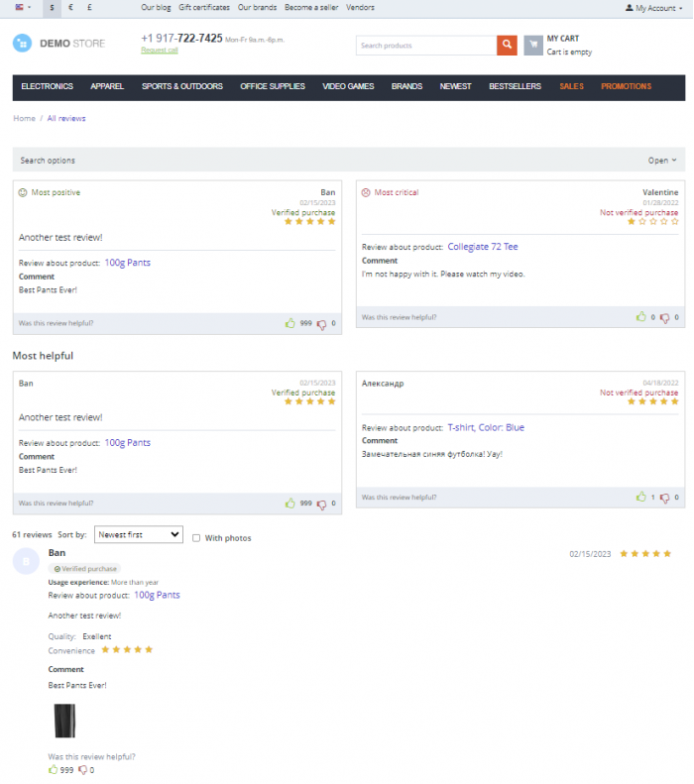
Task: Click the Request call link
Action: click(x=160, y=50)
